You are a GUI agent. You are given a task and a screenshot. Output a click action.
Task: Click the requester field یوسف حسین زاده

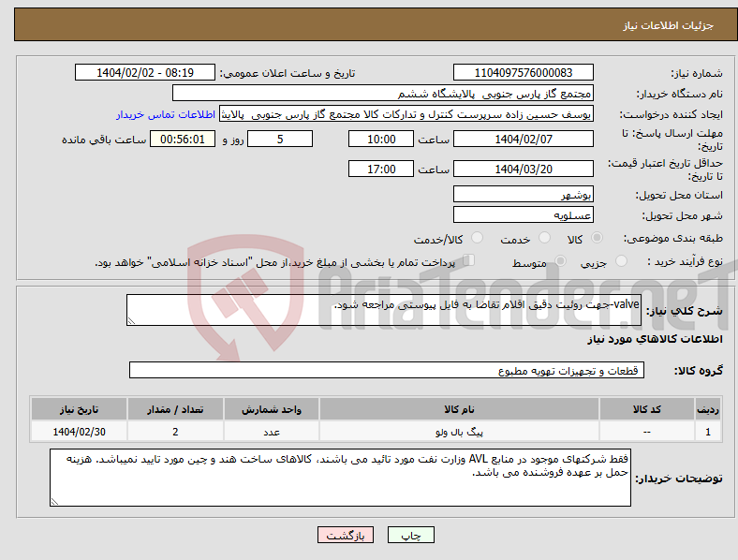[406, 114]
